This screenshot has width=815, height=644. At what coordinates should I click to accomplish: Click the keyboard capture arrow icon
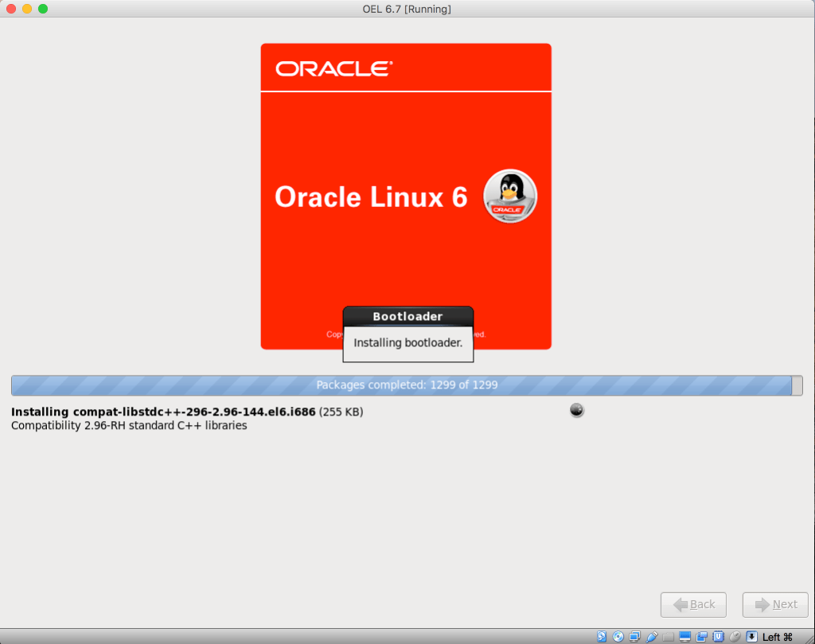tap(751, 636)
